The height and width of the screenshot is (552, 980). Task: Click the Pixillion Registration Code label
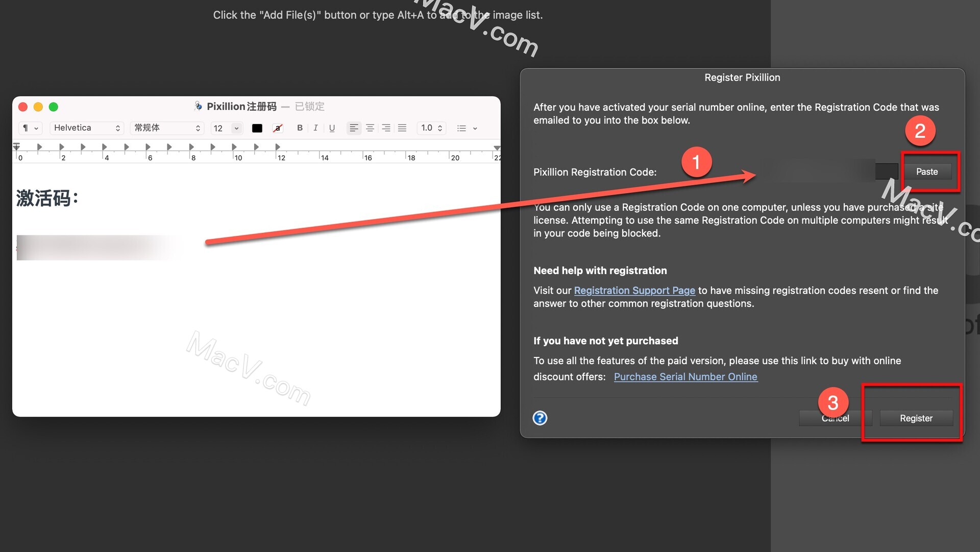pos(595,172)
